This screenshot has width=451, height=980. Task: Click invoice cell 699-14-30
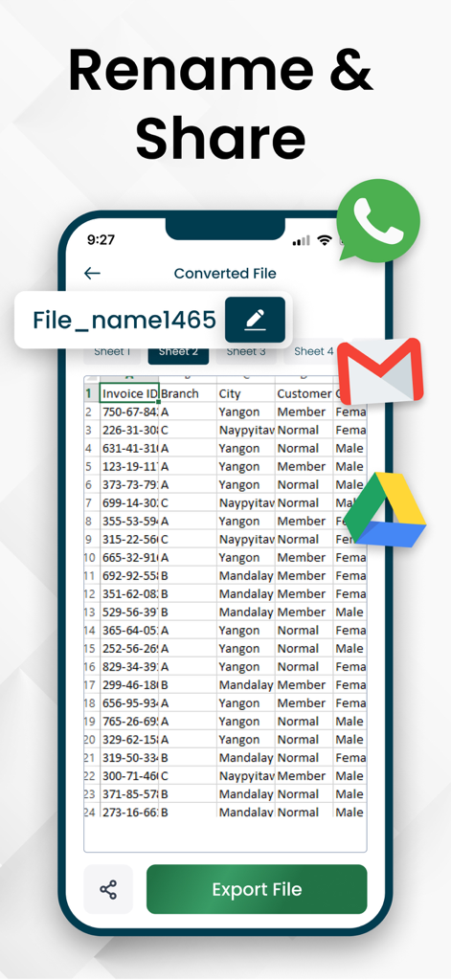[x=129, y=503]
